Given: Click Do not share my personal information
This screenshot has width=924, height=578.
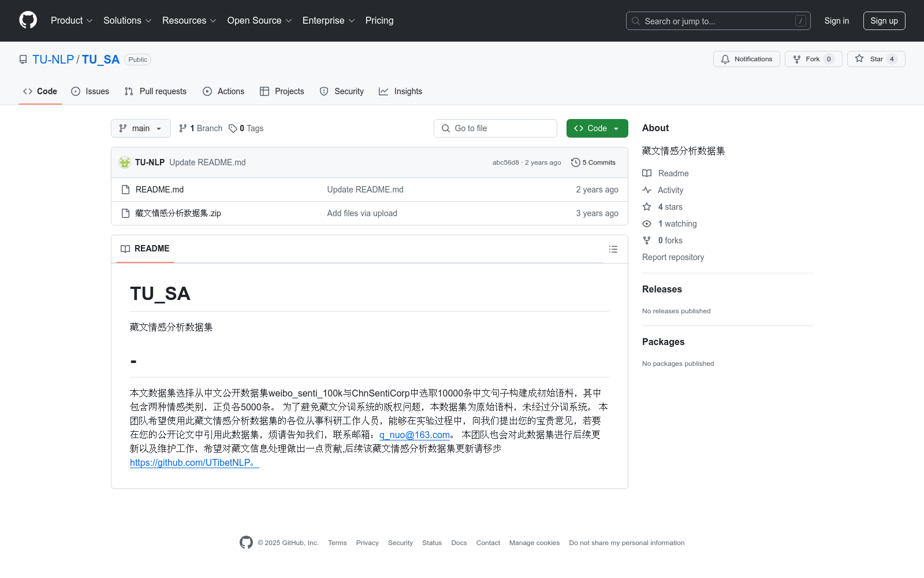Looking at the screenshot, I should (x=627, y=543).
